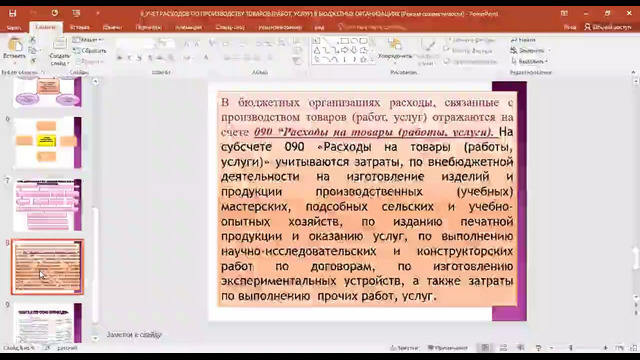This screenshot has height=360, width=640.
Task: Open the View (Вид) tab
Action: 319,27
